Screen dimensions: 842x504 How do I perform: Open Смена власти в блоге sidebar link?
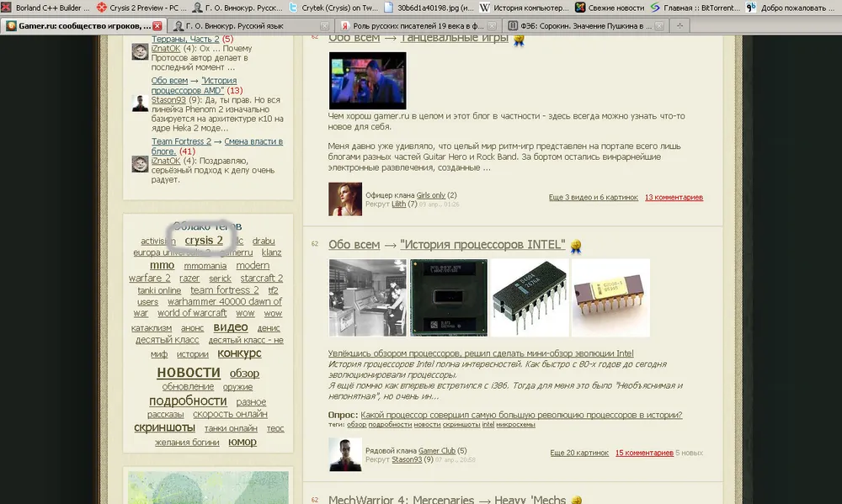pos(217,146)
